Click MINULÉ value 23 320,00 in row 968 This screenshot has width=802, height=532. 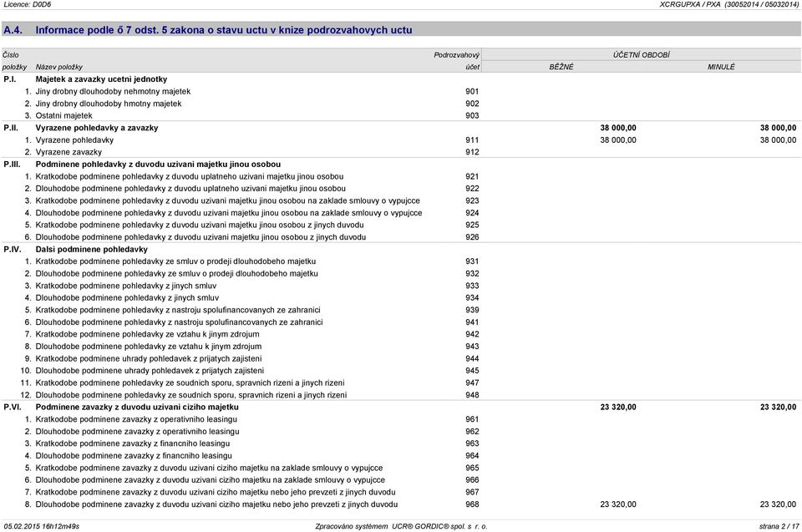point(778,504)
